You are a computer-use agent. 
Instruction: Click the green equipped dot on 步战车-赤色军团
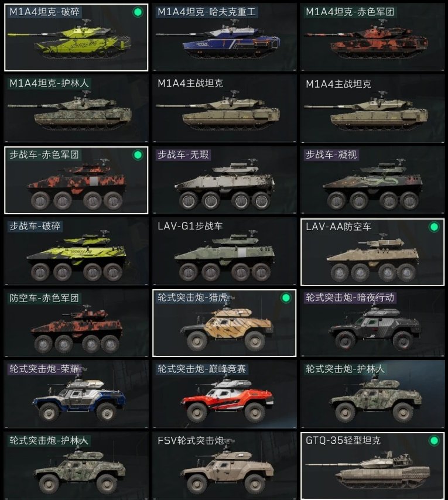[138, 155]
